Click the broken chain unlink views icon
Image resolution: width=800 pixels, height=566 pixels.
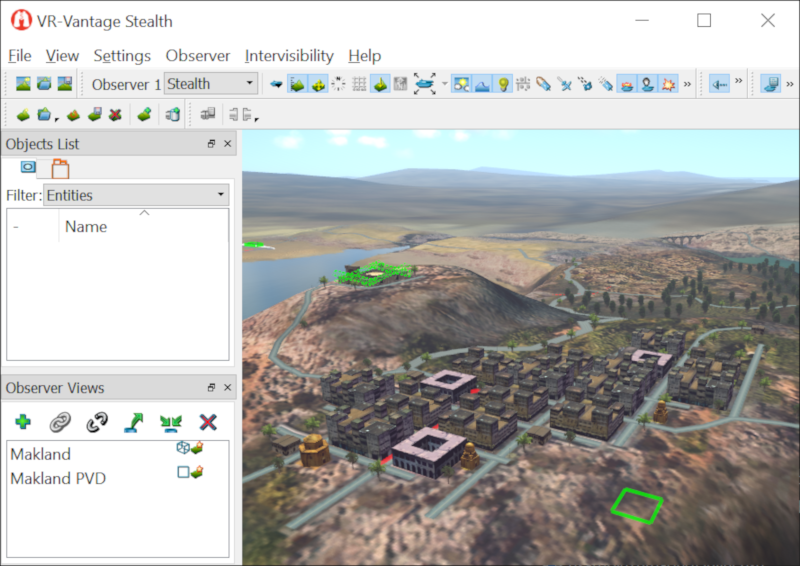click(x=97, y=423)
